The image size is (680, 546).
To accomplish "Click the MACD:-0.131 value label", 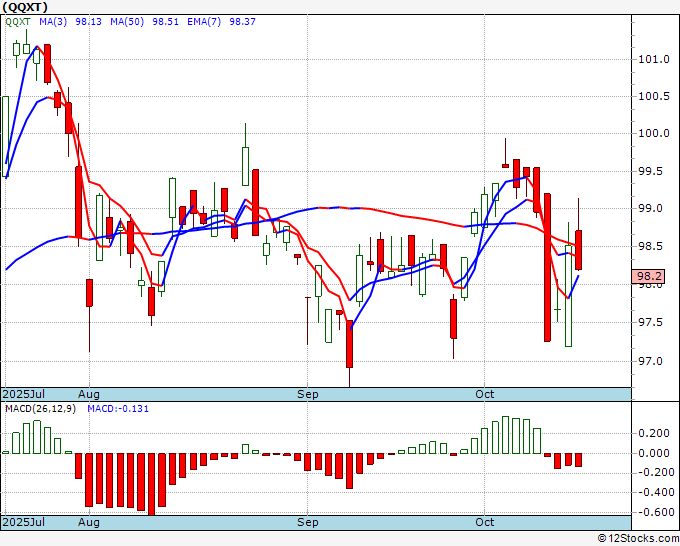I will pyautogui.click(x=118, y=409).
